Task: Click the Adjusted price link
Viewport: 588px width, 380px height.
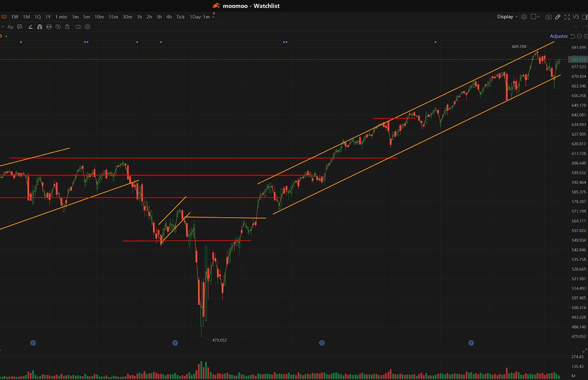Action: pyautogui.click(x=559, y=36)
